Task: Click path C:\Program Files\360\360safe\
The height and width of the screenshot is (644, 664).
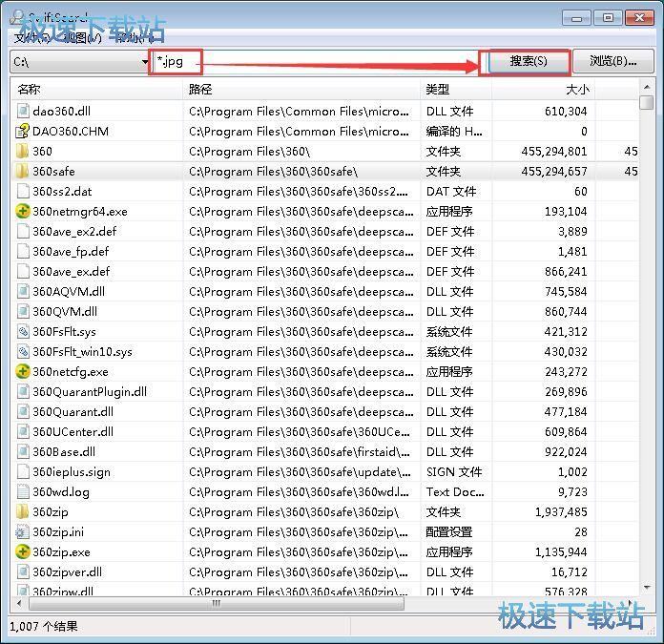Action: [x=273, y=172]
